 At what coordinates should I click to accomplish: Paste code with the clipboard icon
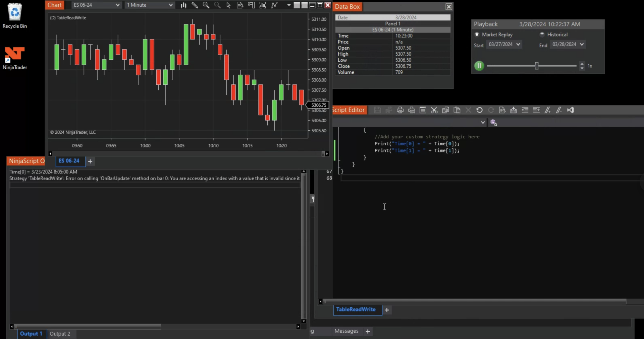click(457, 110)
